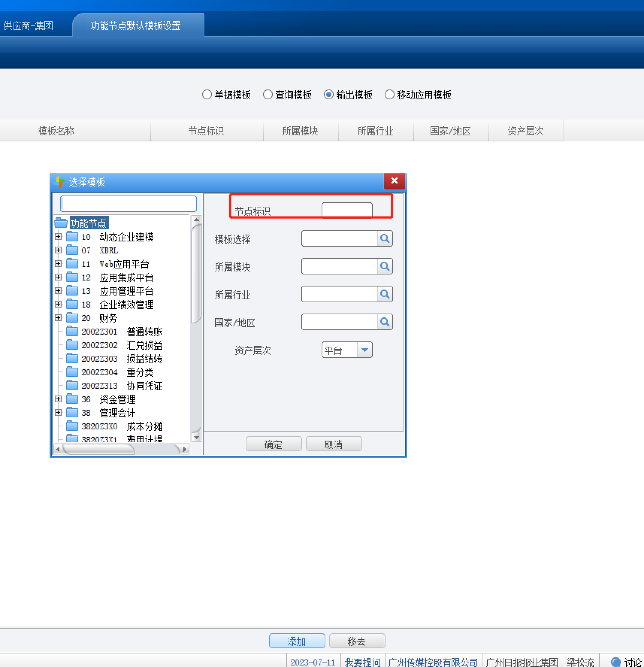Open the 所属模块 lookup via its magnifier icon

coord(384,266)
